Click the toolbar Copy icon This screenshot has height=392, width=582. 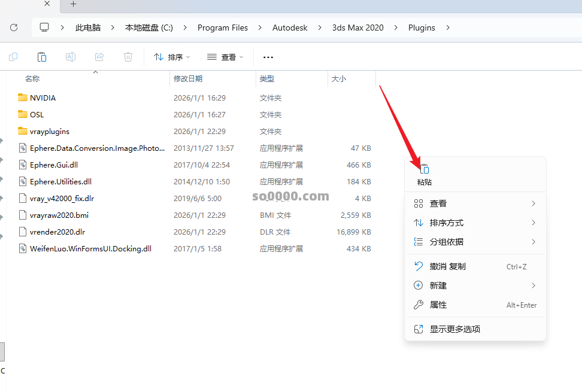click(13, 57)
